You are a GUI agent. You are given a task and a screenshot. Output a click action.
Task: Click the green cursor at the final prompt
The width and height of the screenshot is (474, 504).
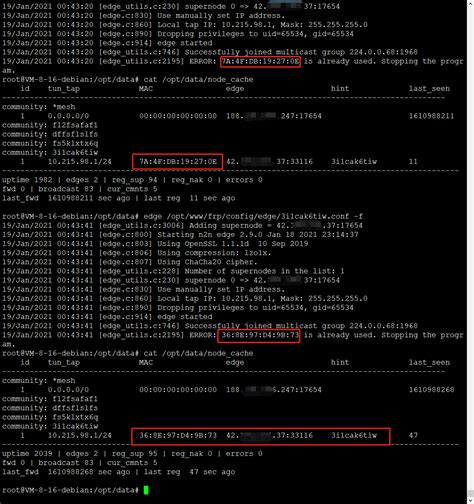pos(146,490)
